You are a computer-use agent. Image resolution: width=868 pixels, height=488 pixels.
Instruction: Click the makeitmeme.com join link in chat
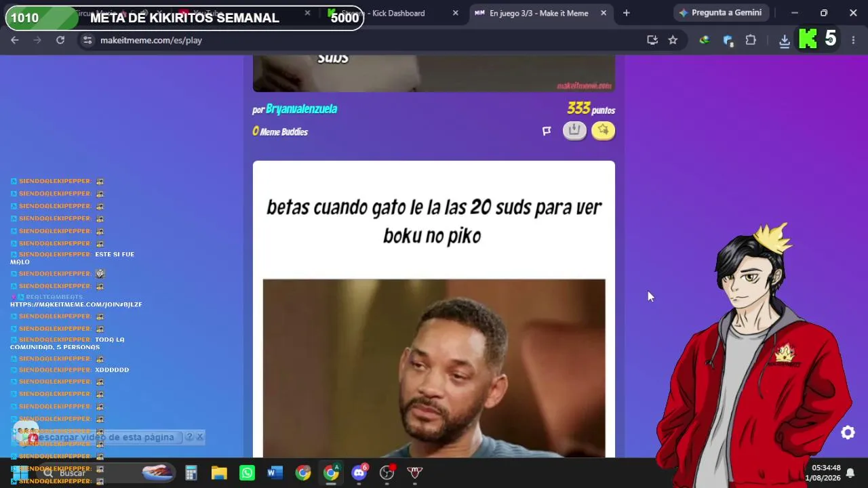click(76, 305)
